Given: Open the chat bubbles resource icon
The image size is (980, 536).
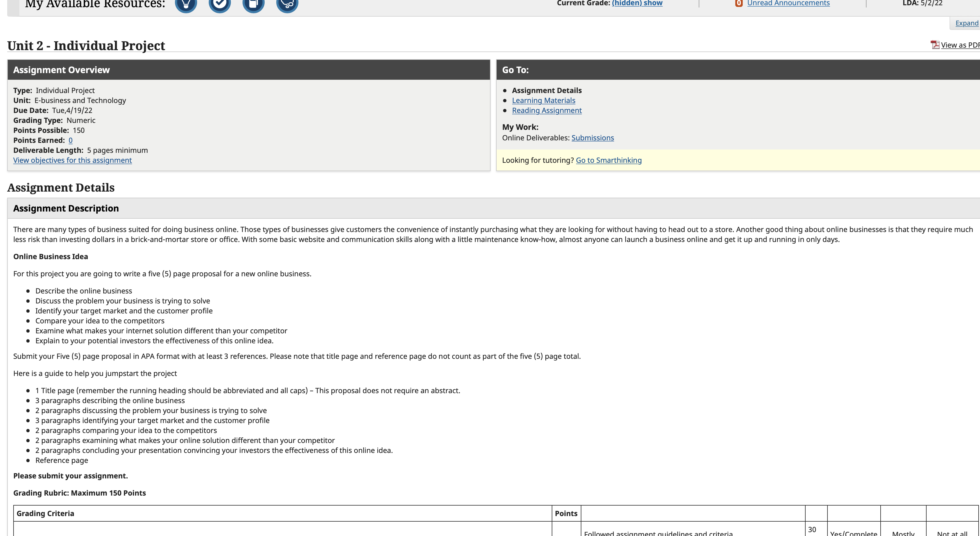Looking at the screenshot, I should [x=287, y=4].
